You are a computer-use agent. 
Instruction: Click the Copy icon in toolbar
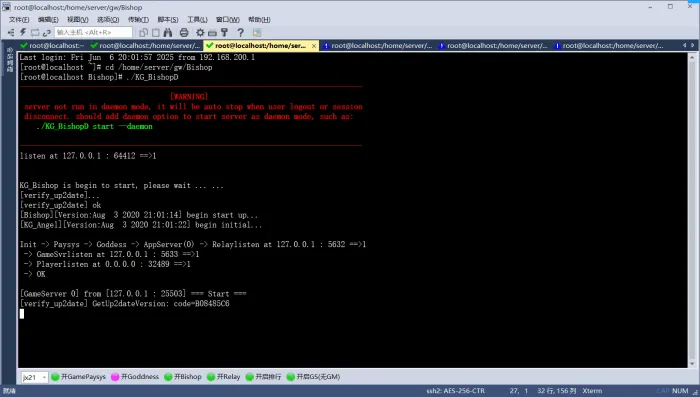pyautogui.click(x=143, y=33)
